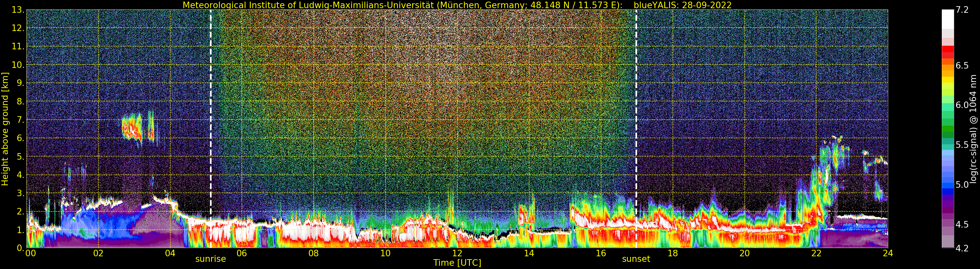Image resolution: width=980 pixels, height=269 pixels.
Task: Click the '7.' tick on the height axis
Action: pyautogui.click(x=21, y=120)
